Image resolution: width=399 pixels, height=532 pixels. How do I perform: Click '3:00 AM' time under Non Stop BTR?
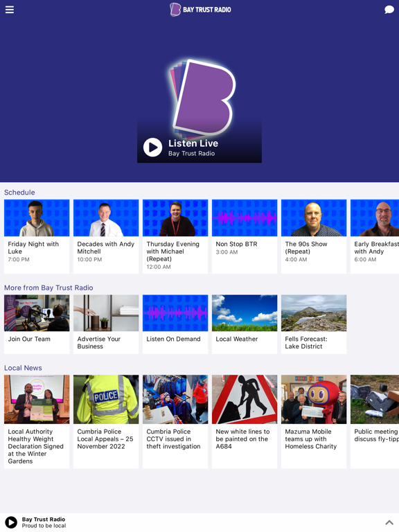pyautogui.click(x=227, y=251)
